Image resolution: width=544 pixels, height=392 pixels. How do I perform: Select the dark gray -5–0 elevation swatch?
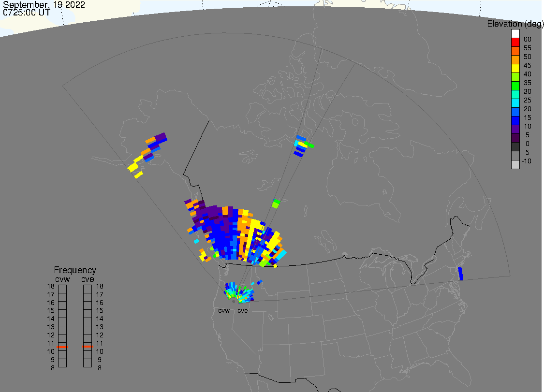click(x=515, y=146)
